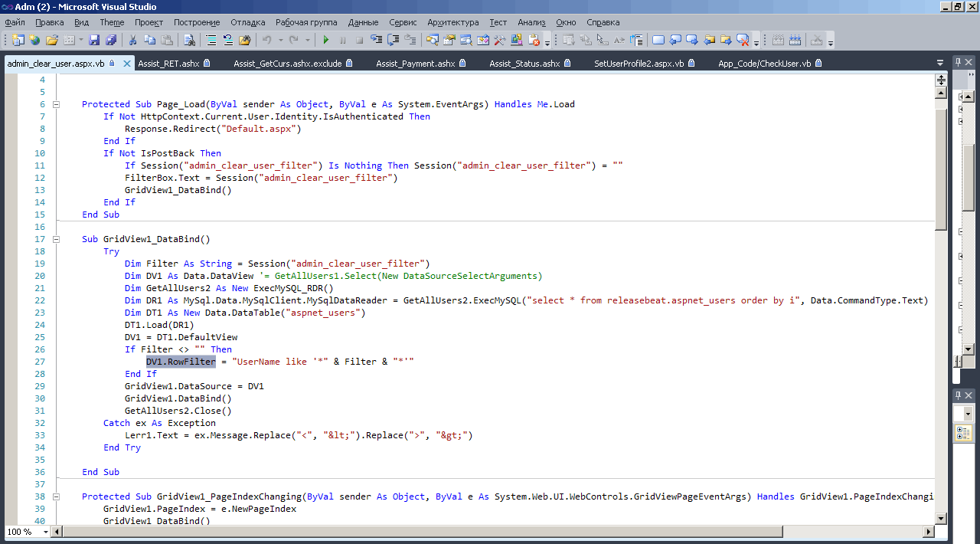Open the bookmark toolbar options dropdown

click(756, 41)
